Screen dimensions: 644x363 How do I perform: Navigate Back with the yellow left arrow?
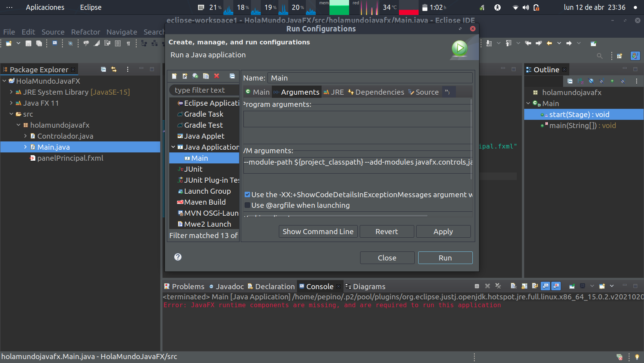(549, 43)
